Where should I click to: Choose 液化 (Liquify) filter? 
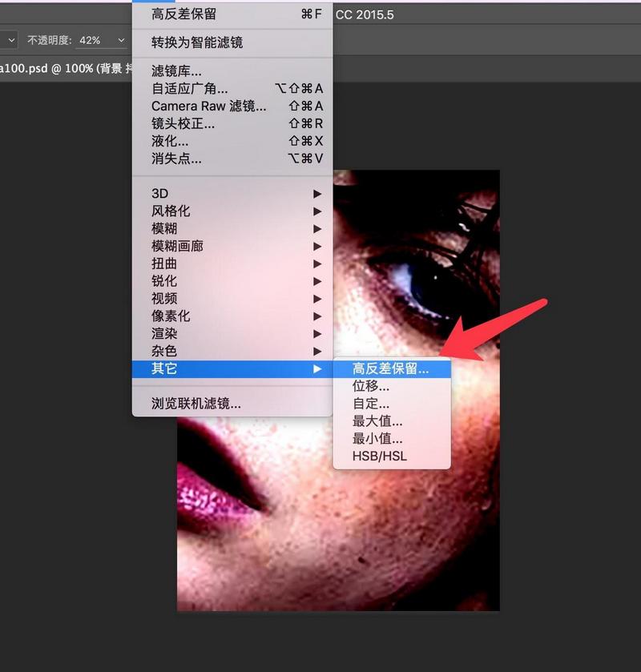(159, 141)
